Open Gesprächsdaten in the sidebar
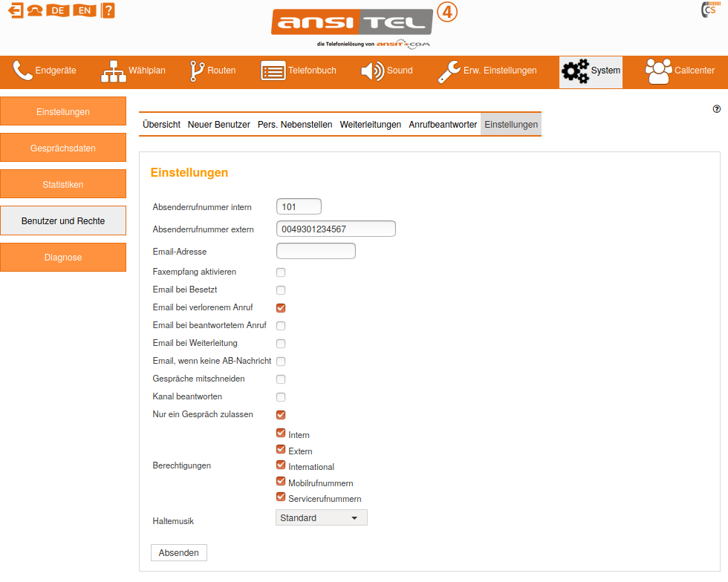This screenshot has height=582, width=728. pyautogui.click(x=63, y=148)
